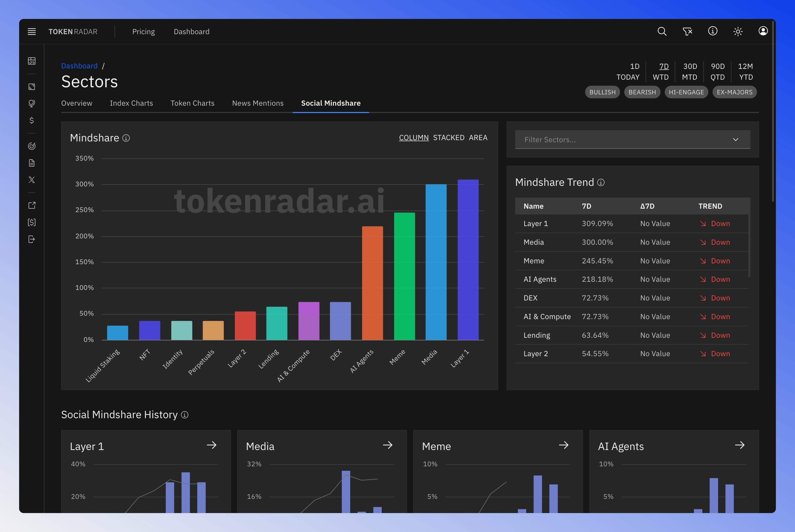
Task: Show Social Mindshare History info icon
Action: tap(185, 415)
